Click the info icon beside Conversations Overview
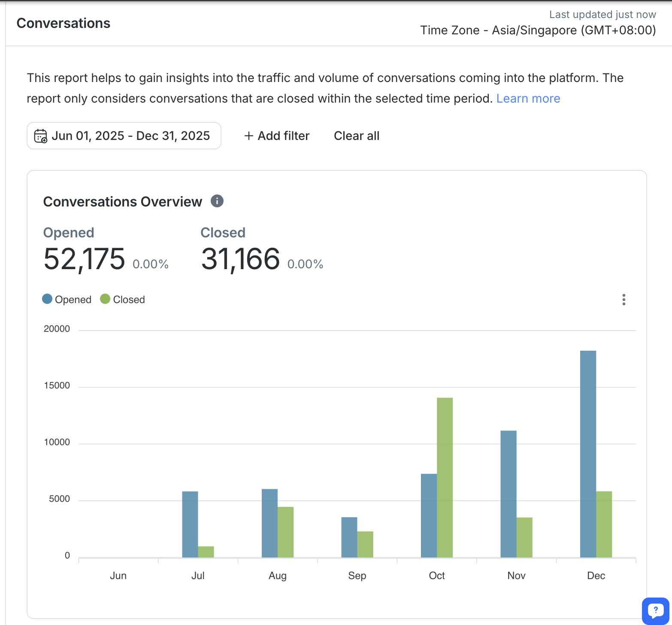The height and width of the screenshot is (625, 672). click(x=217, y=201)
